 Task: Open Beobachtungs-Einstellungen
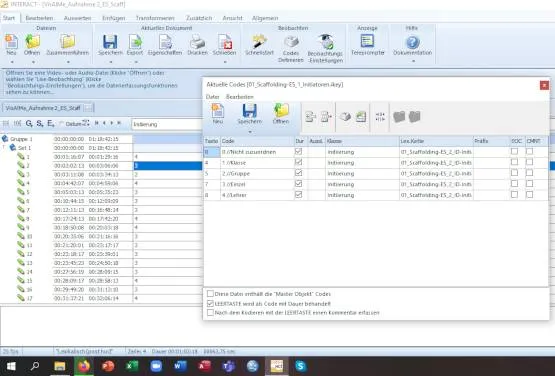(325, 42)
